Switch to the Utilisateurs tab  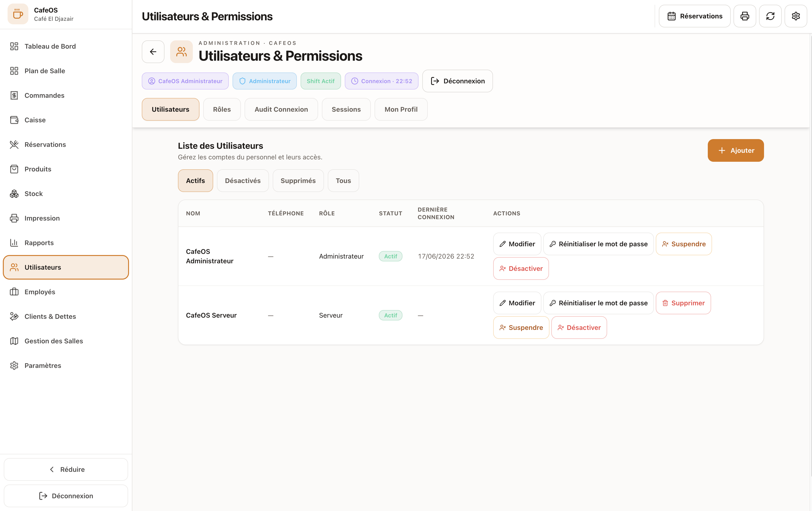[171, 110]
